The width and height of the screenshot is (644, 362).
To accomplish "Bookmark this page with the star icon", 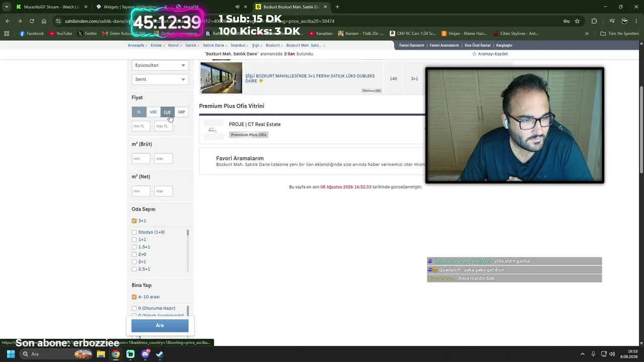I will coord(577,21).
